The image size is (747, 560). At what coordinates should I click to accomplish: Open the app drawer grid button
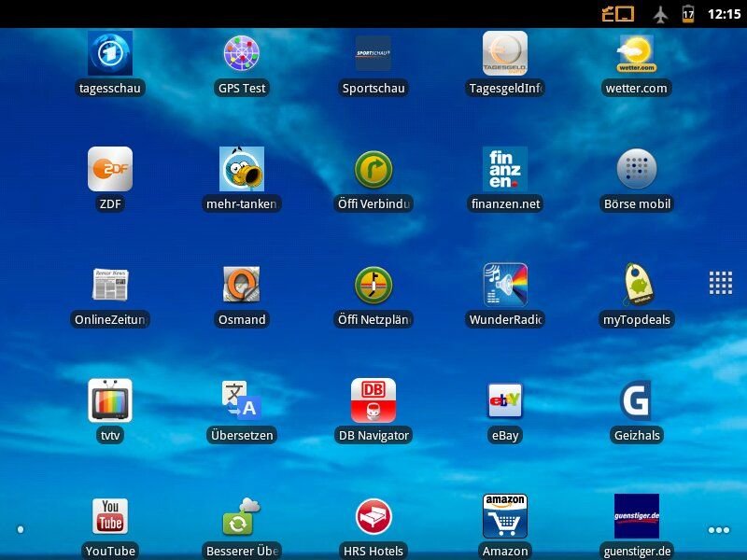coord(721,283)
